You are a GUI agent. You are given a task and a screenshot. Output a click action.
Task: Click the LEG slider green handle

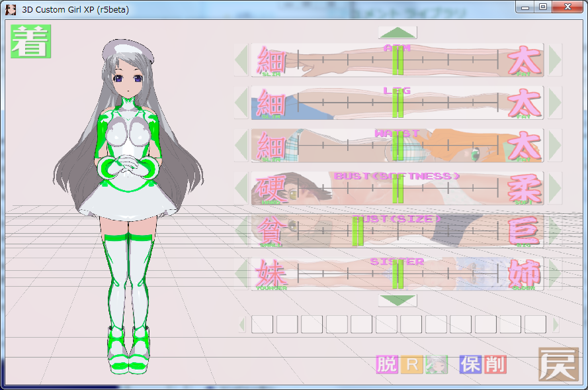tap(398, 104)
